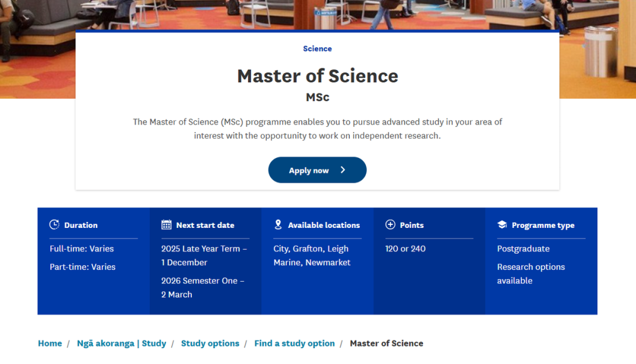Screen dimensions: 636x364
Task: Click Research options available text
Action: click(x=531, y=274)
